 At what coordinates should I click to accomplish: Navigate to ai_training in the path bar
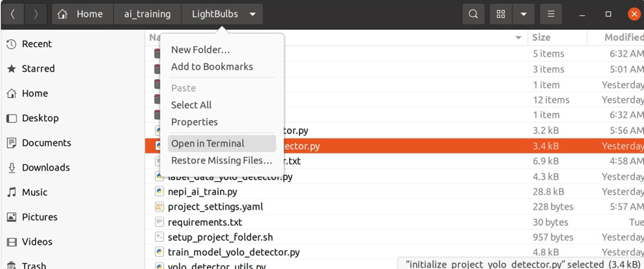[147, 14]
